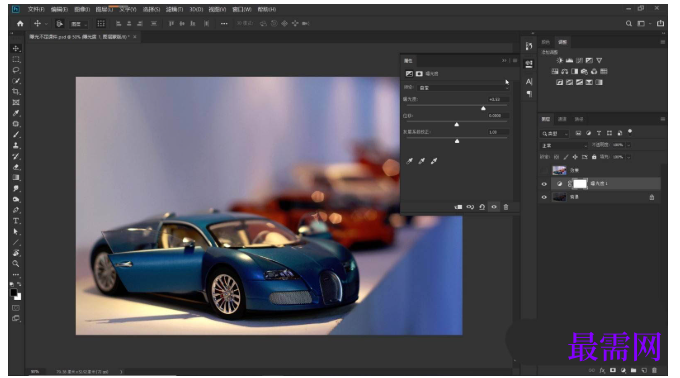Open the Adjustments panel menu
The height and width of the screenshot is (378, 680).
click(662, 42)
